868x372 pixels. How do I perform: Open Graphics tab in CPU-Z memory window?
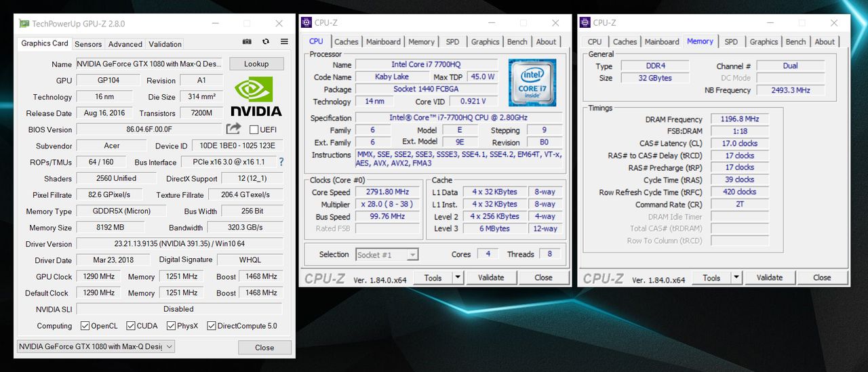[x=764, y=41]
